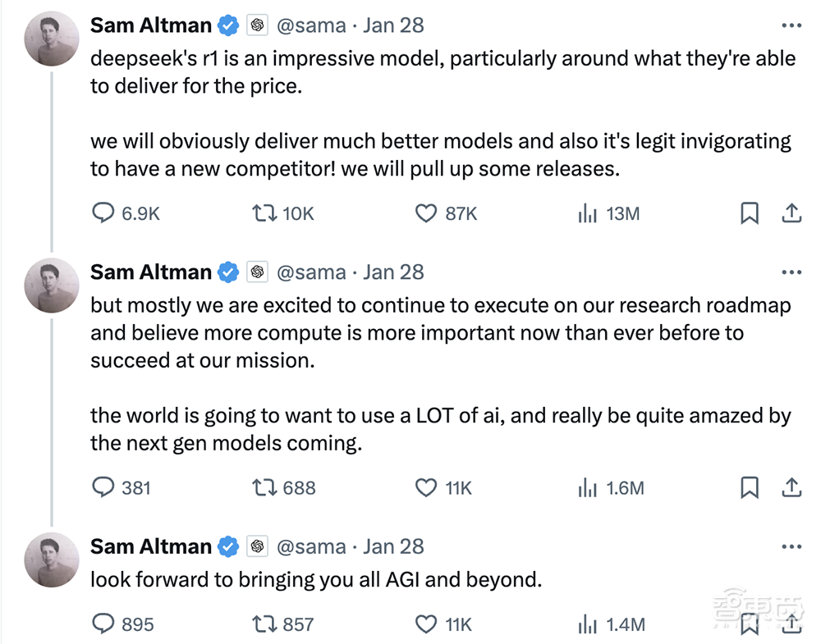View analytics showing 13M views
821x644 pixels.
(x=587, y=214)
